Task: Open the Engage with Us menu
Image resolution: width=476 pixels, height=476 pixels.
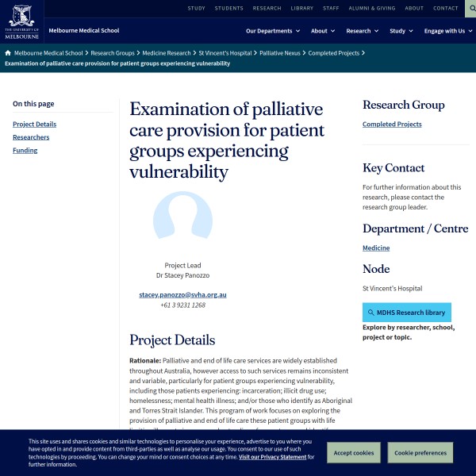Action: (448, 31)
